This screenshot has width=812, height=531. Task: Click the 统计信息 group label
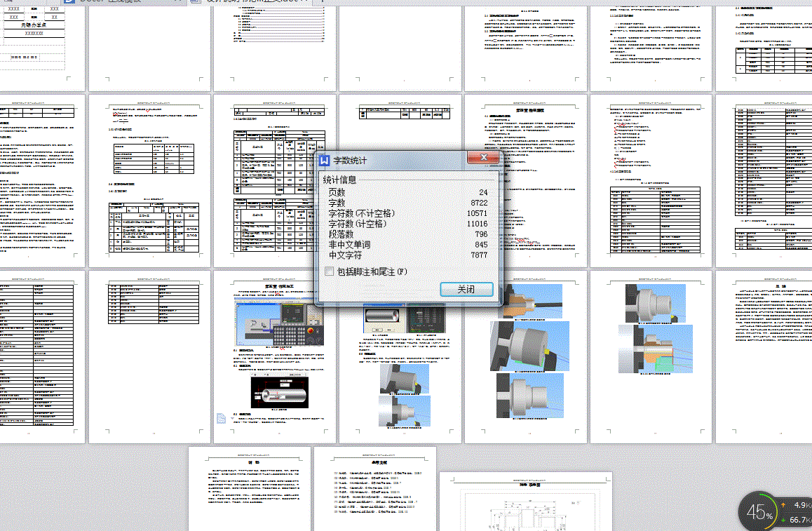click(339, 180)
